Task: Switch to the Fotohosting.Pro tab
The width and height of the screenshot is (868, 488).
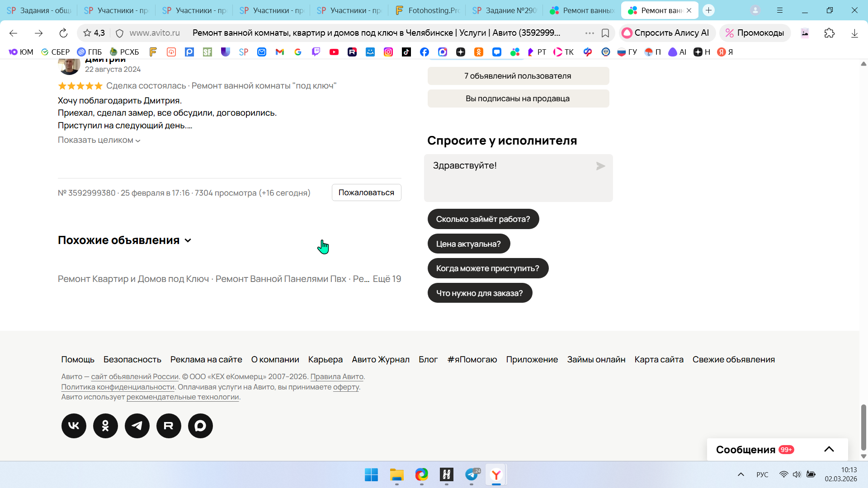Action: pos(427,10)
